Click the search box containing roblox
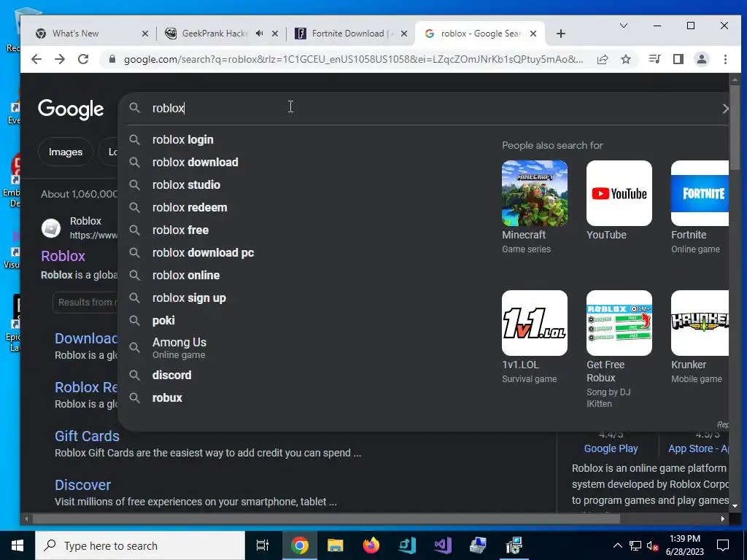The image size is (747, 560). coord(424,108)
